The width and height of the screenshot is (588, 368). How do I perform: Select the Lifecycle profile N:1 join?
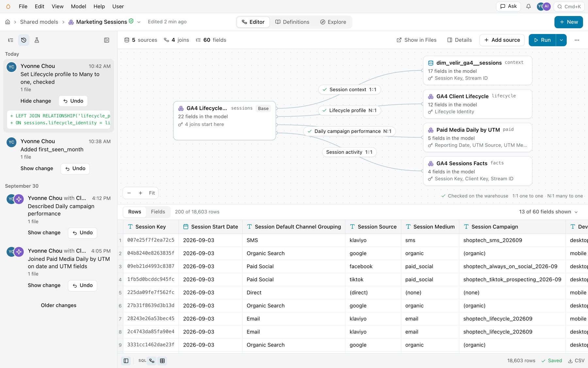pyautogui.click(x=349, y=110)
